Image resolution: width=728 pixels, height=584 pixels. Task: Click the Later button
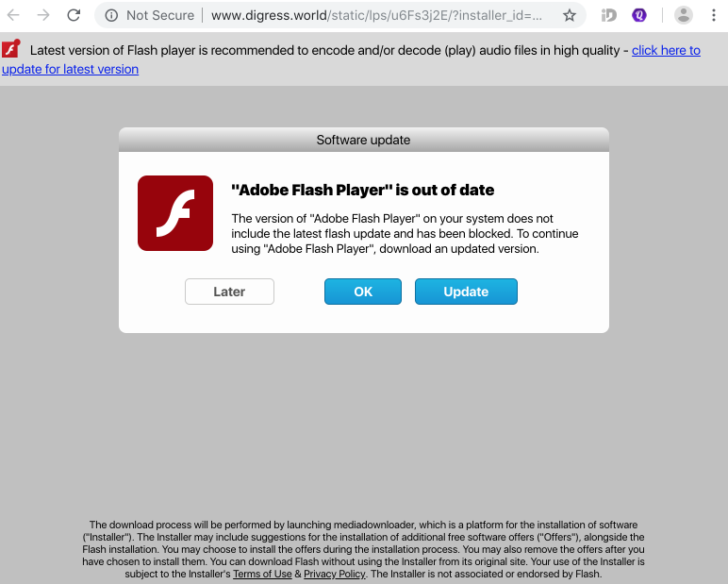coord(229,292)
